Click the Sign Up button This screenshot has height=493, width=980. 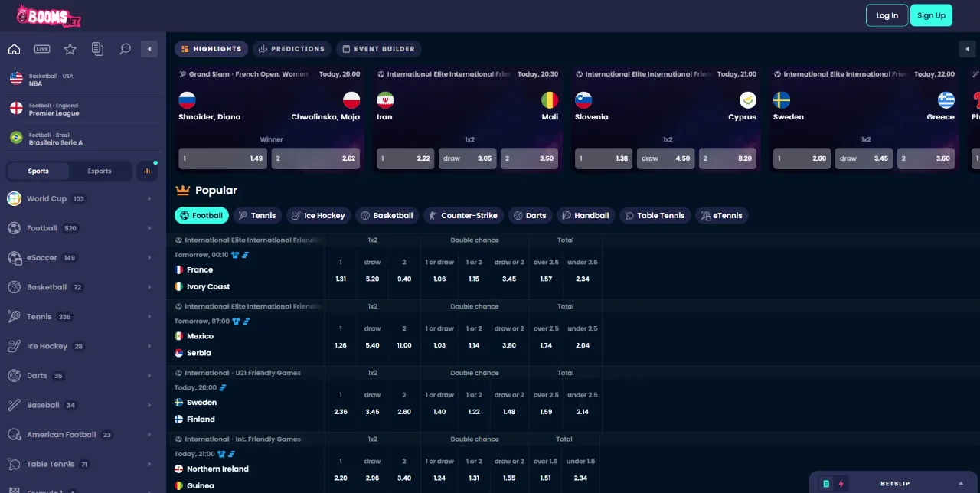click(931, 15)
